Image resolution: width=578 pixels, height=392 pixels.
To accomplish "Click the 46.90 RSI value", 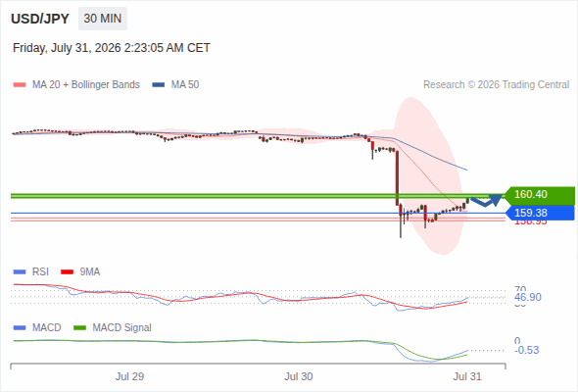I will (528, 297).
